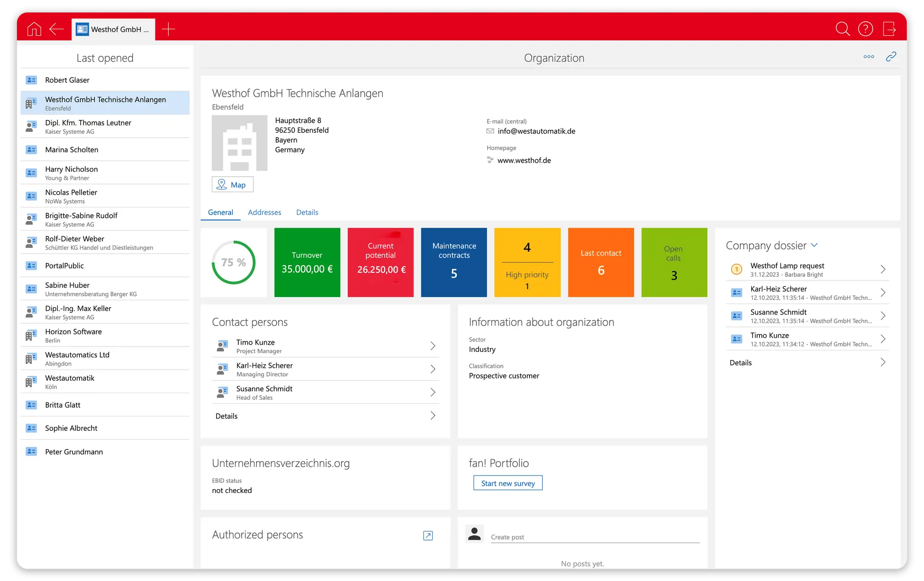Switch to the Details tab
Screen dimensions: 924x581
pos(307,212)
